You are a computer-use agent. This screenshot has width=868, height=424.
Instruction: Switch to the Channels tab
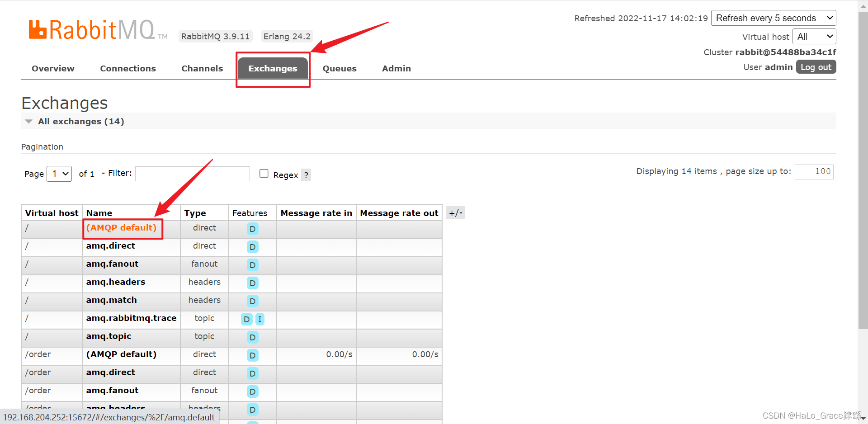coord(202,68)
